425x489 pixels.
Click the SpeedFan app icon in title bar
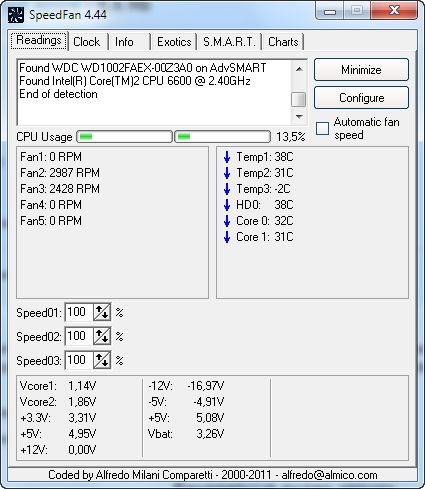click(16, 15)
